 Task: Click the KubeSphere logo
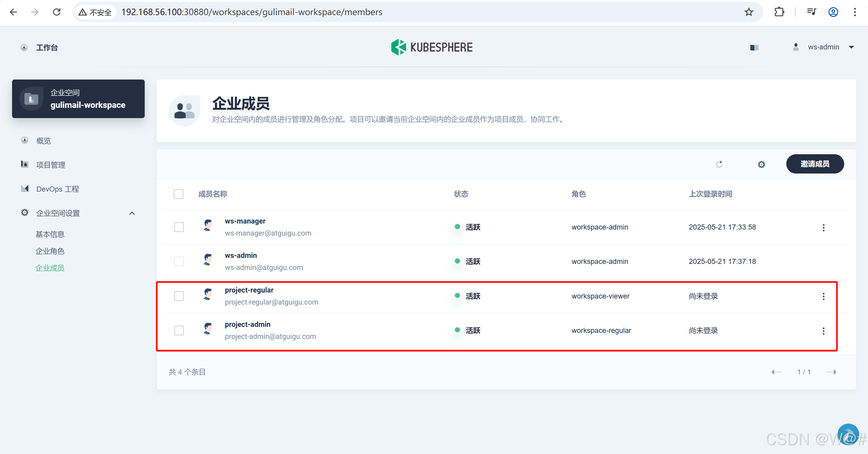point(432,47)
